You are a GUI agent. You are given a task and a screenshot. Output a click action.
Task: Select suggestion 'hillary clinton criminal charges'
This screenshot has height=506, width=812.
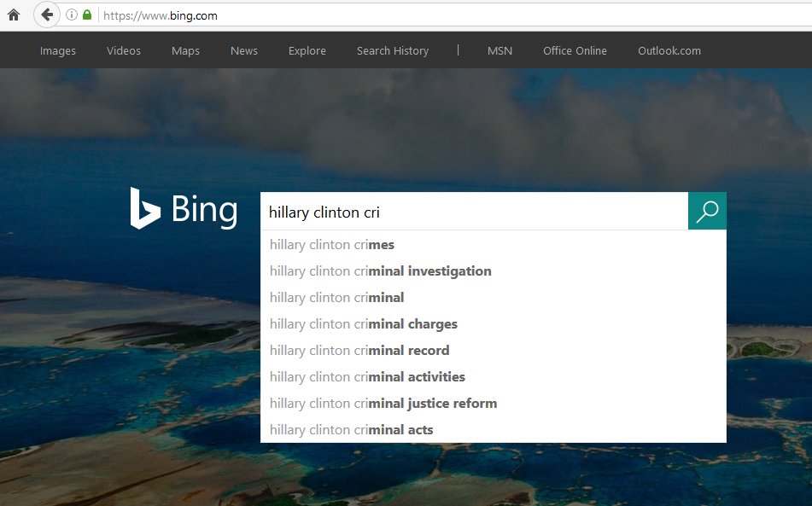click(494, 324)
